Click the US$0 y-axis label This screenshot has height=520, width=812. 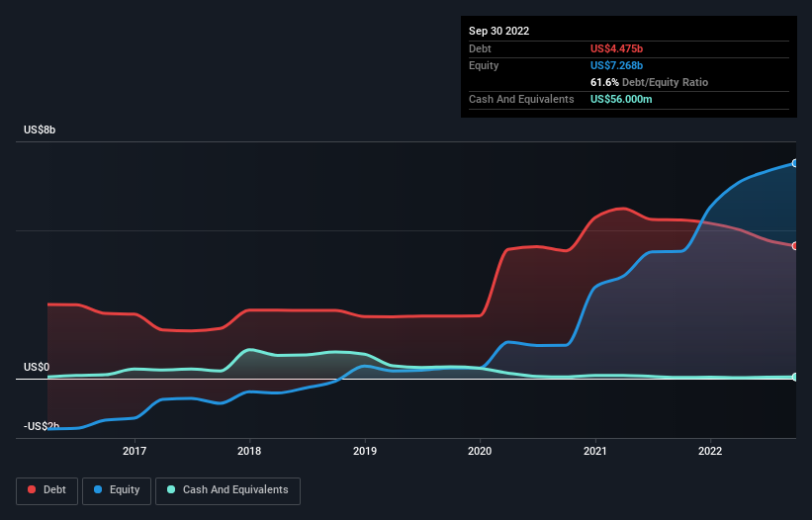point(37,368)
